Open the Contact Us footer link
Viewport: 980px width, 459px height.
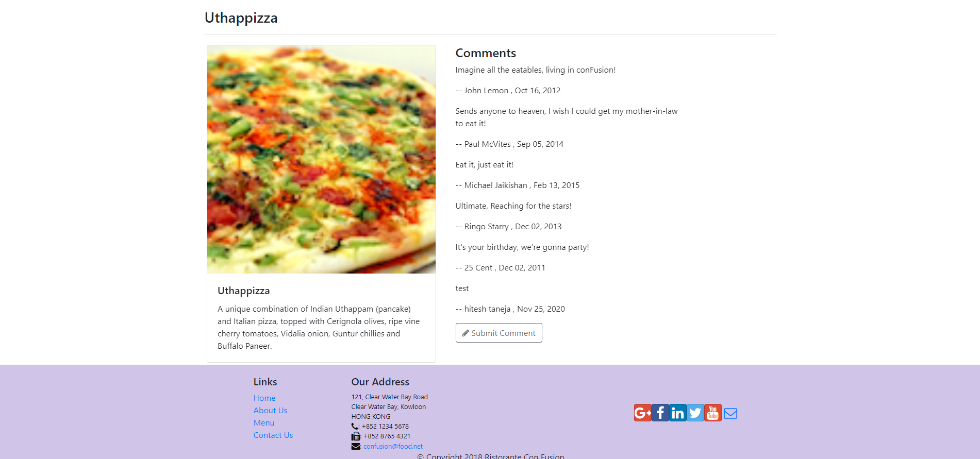pos(273,435)
